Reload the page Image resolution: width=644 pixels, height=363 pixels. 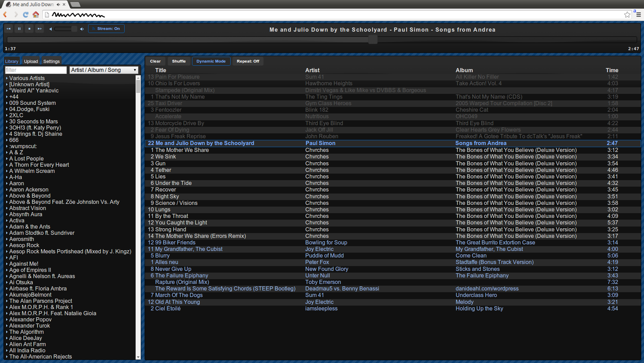(x=25, y=14)
